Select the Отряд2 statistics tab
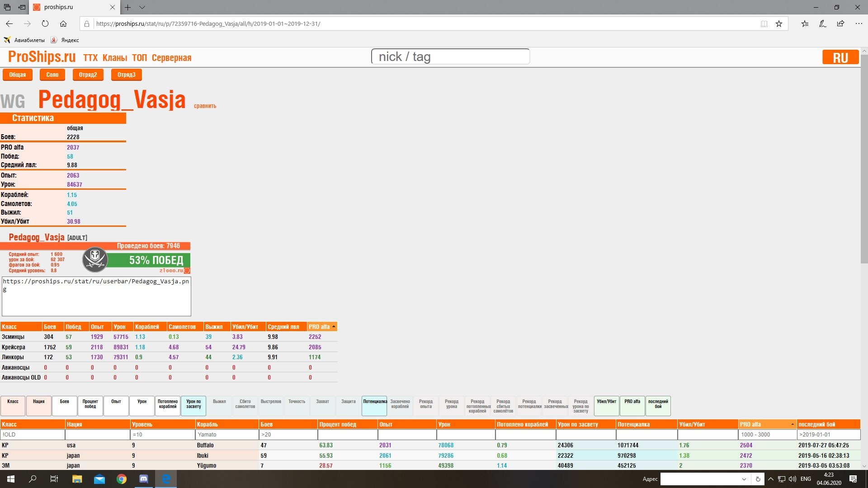Image resolution: width=868 pixels, height=488 pixels. click(x=88, y=75)
